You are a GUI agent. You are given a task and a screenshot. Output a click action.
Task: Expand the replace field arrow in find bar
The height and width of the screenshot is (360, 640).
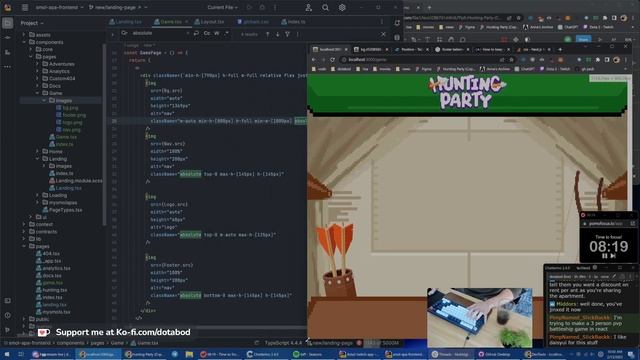pos(113,34)
